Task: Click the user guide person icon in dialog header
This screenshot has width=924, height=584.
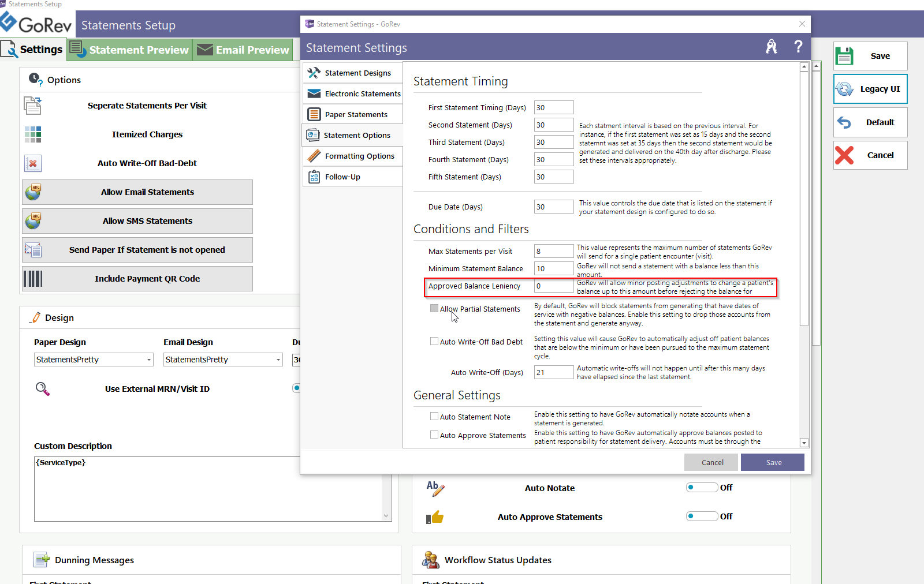Action: (x=772, y=47)
